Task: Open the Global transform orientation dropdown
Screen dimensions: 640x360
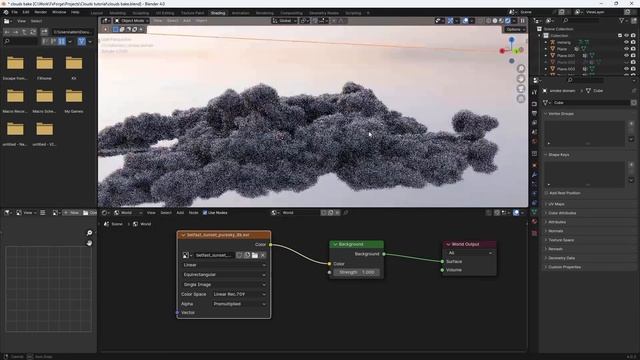Action: coord(285,20)
